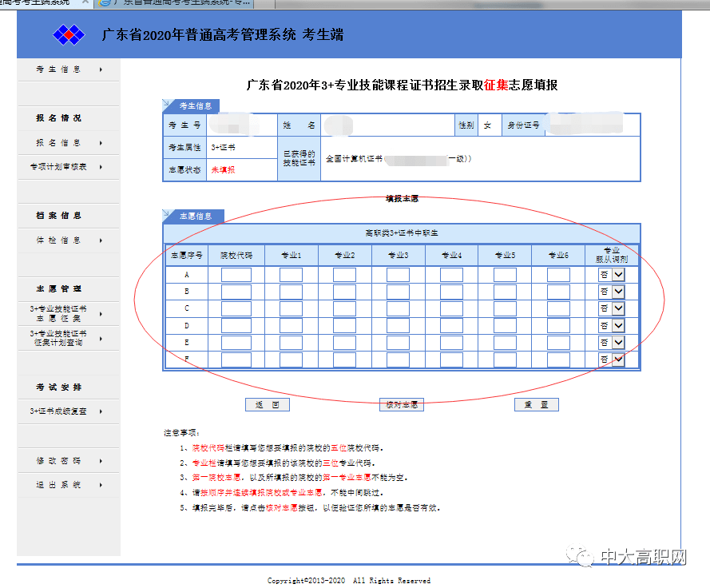This screenshot has width=710, height=588.
Task: Focus 院校代码 field in row B
Action: coord(236,292)
